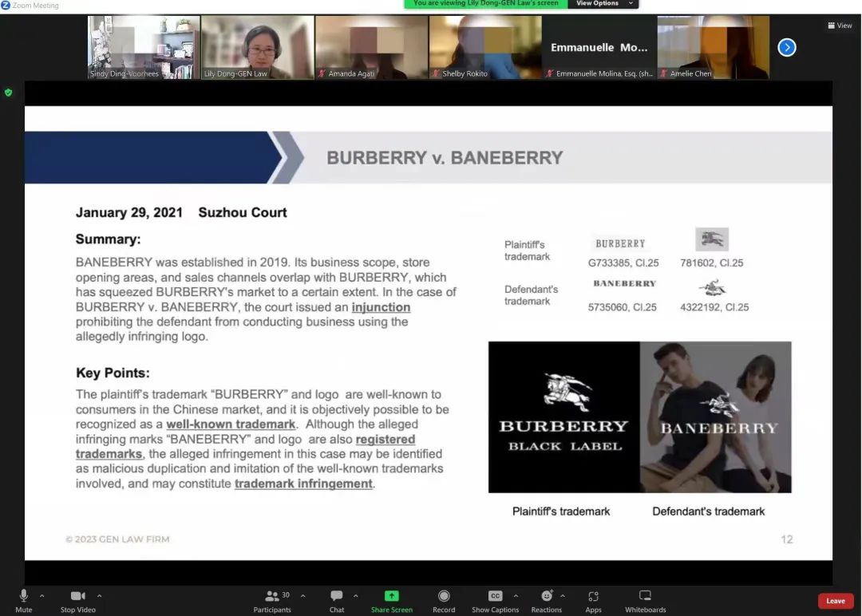862x616 pixels.
Task: Select Sindy Ding-Voorhees video thumbnail
Action: click(x=144, y=47)
